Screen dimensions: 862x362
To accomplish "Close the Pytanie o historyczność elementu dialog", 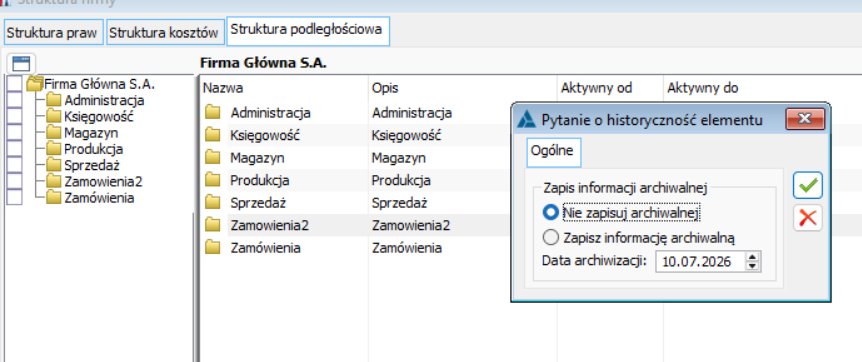I will [x=805, y=119].
